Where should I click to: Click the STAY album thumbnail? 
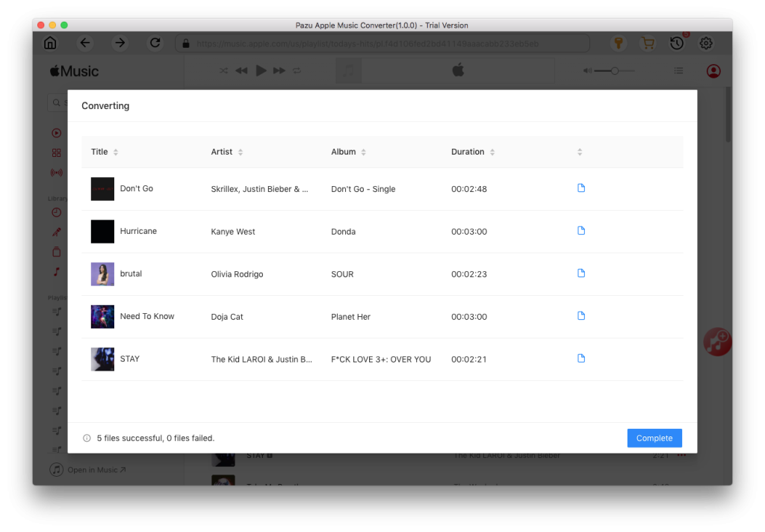click(102, 359)
